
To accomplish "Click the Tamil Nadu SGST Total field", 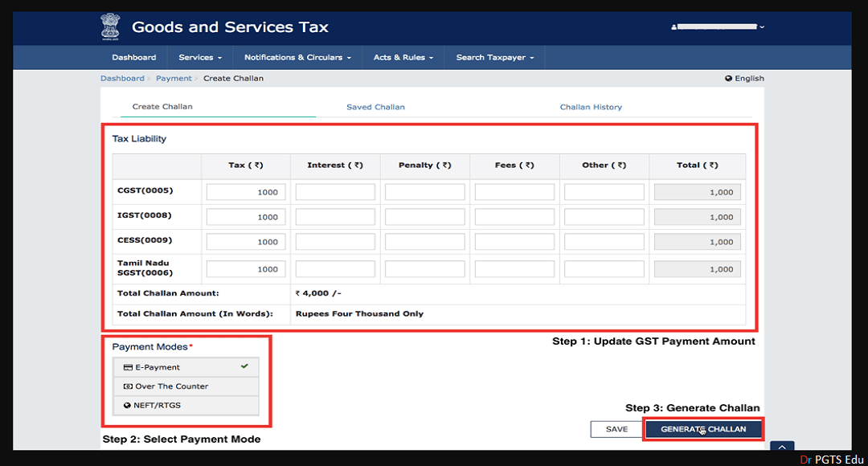I will (x=698, y=269).
